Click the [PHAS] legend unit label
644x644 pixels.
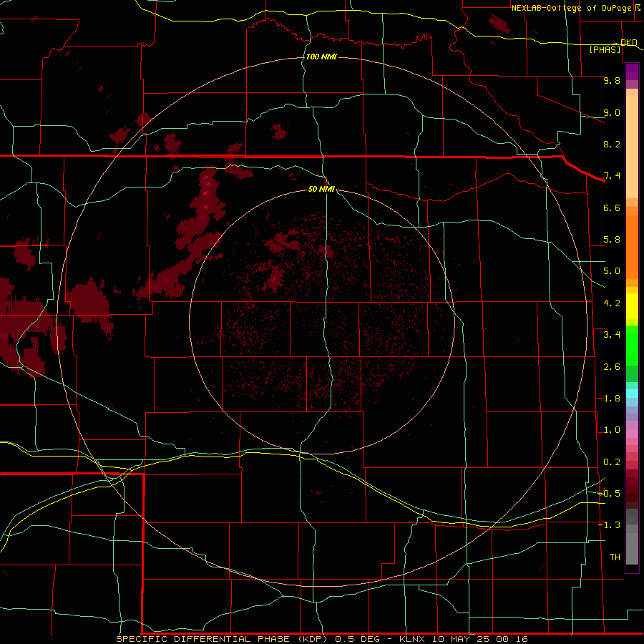point(605,49)
